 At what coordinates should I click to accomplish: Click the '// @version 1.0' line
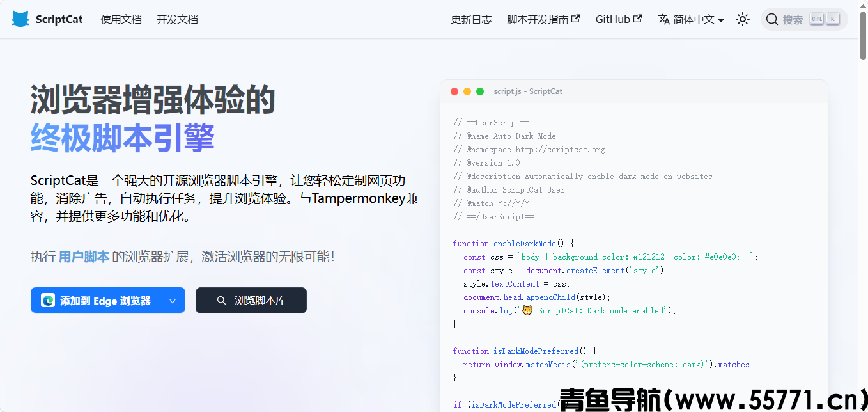coord(486,163)
